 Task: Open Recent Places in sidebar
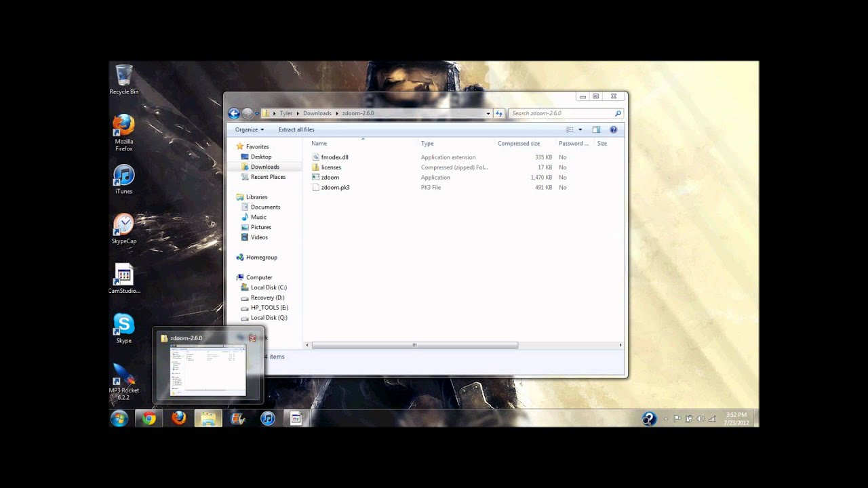[268, 177]
